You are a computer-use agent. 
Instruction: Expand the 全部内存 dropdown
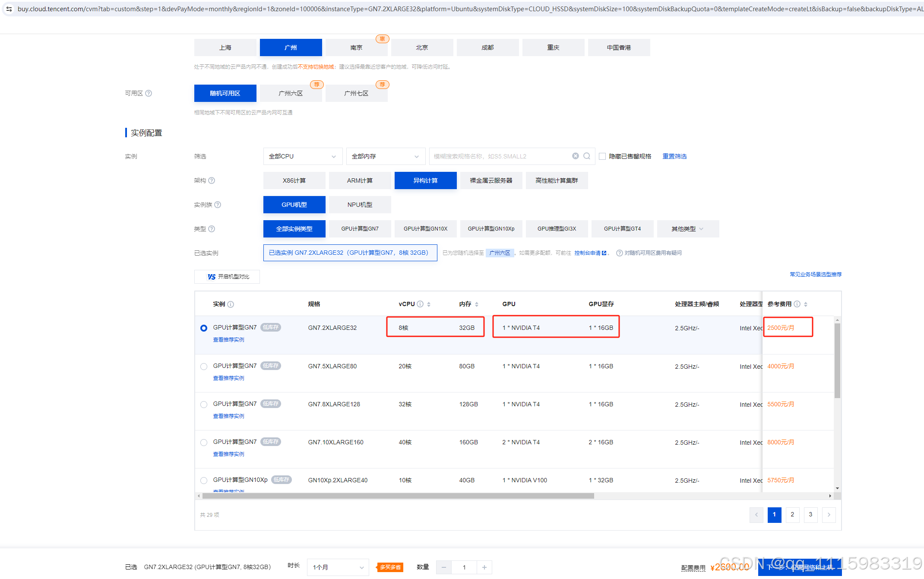click(x=385, y=156)
